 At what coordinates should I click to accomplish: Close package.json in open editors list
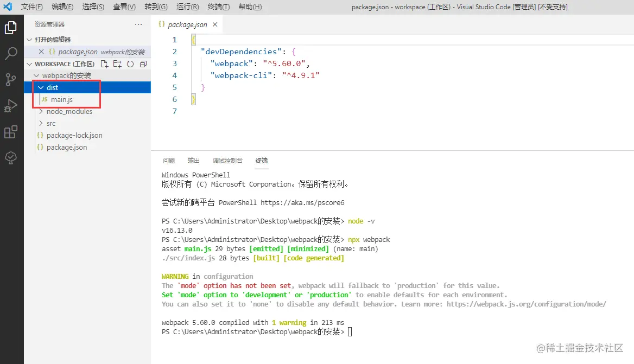point(41,52)
